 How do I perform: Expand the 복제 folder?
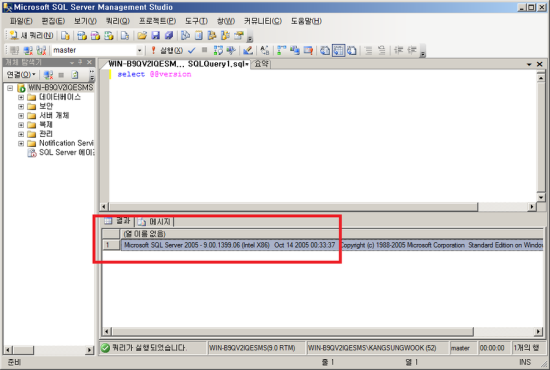[21, 125]
